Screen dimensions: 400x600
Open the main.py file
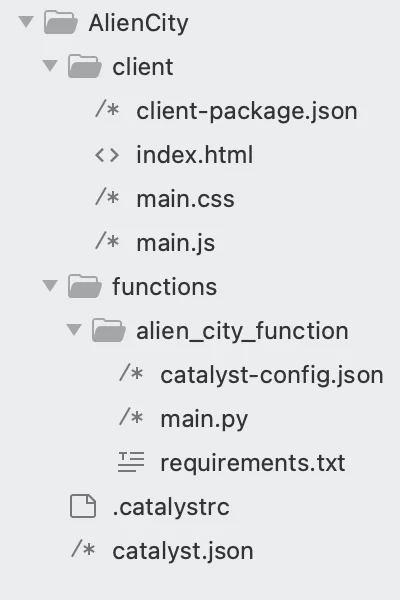click(204, 419)
